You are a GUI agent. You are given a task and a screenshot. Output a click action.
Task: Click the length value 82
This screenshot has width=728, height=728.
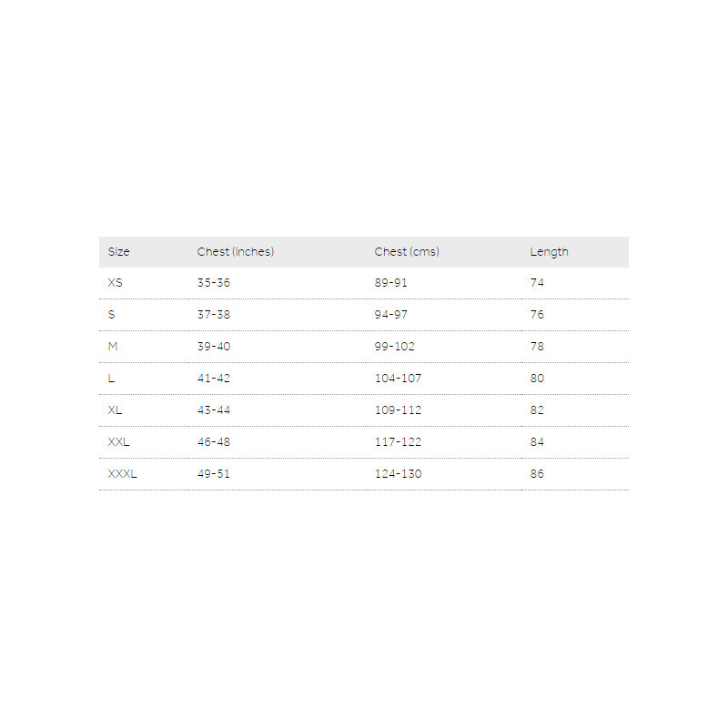click(537, 410)
